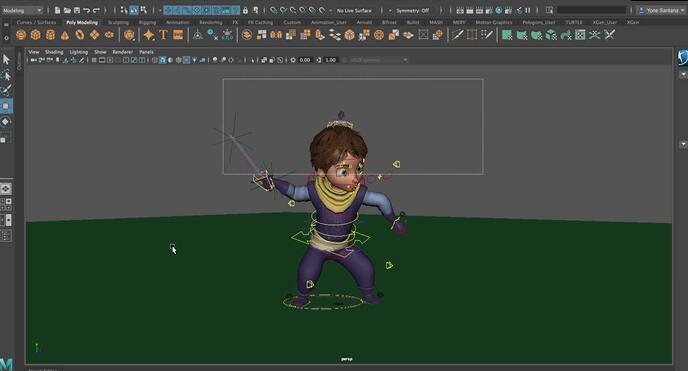Switch to the XGen_User shelf tab

pos(605,22)
